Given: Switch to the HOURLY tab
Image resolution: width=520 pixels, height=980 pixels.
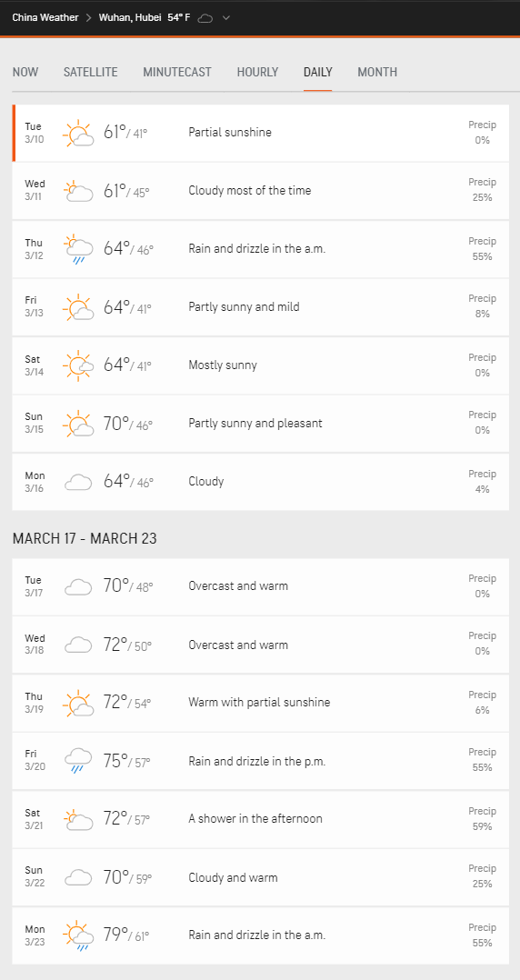Looking at the screenshot, I should (257, 72).
